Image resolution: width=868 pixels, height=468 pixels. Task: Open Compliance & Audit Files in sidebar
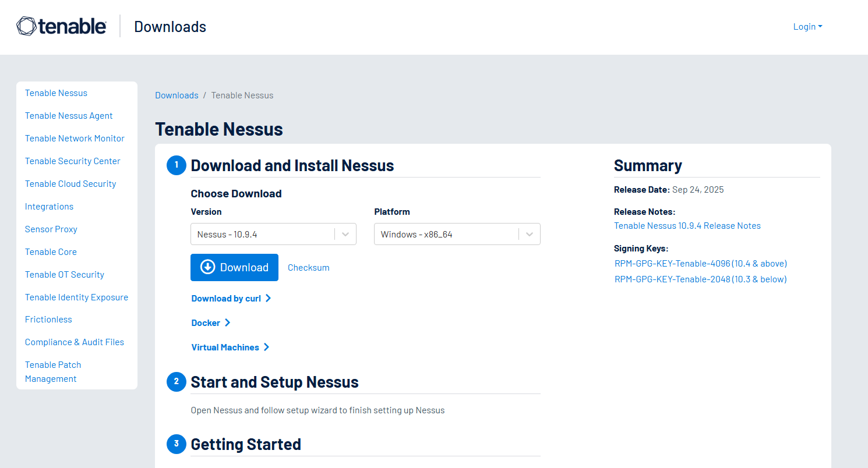[x=75, y=342]
